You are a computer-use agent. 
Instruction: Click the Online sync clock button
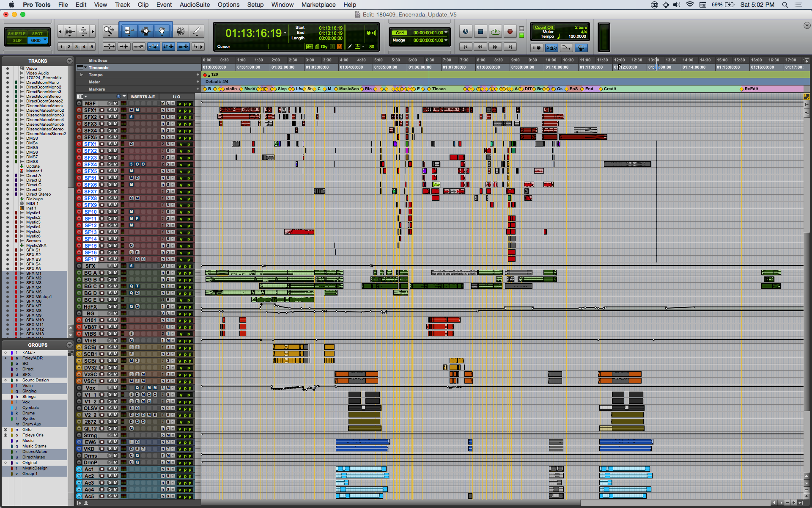click(x=466, y=31)
